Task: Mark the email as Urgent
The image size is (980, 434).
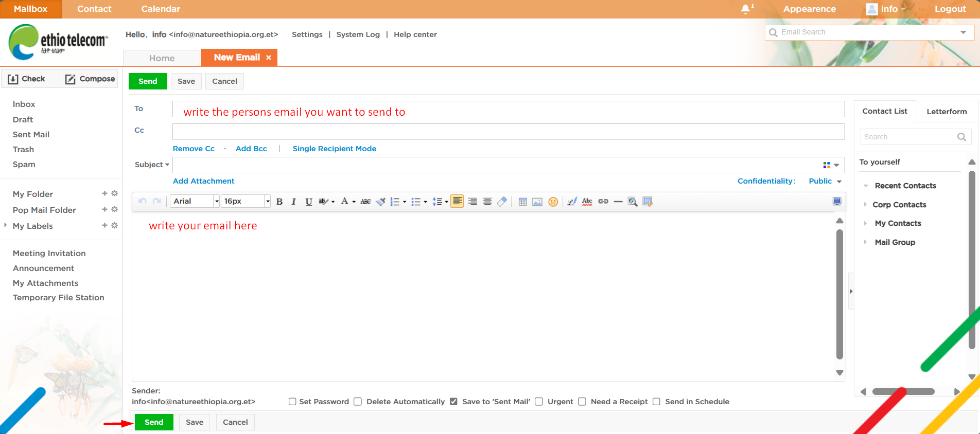Action: [539, 402]
